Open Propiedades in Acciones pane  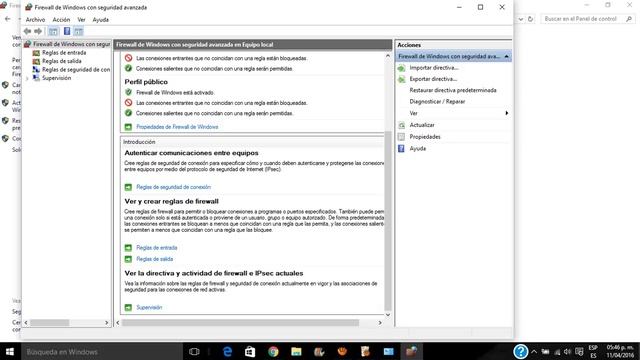(425, 137)
